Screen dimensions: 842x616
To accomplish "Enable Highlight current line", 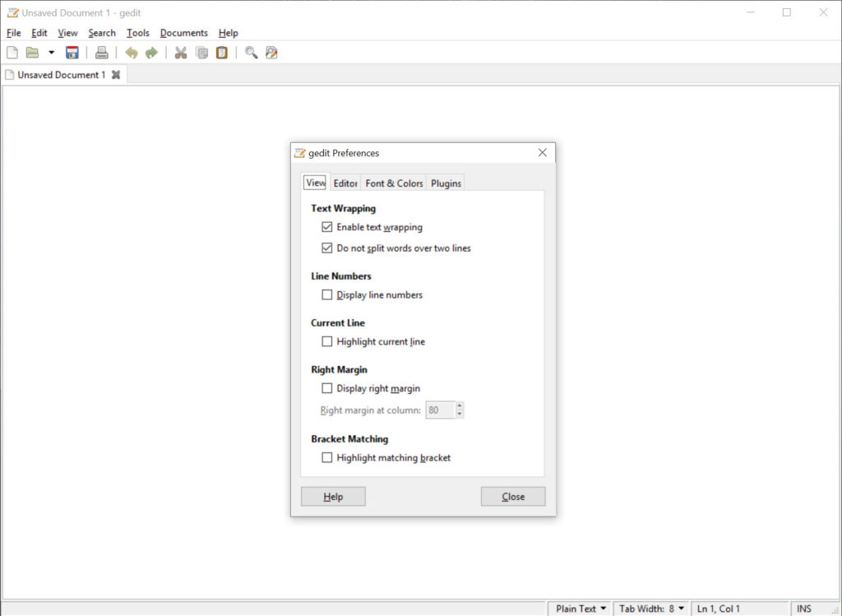I will [x=327, y=341].
